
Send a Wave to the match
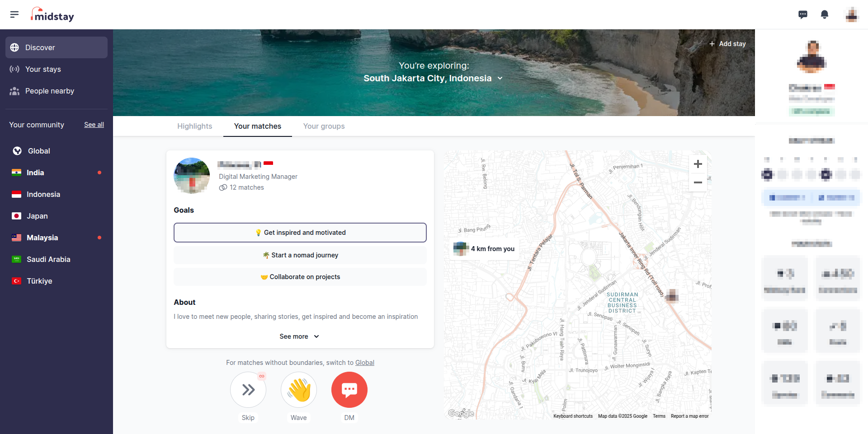[299, 390]
